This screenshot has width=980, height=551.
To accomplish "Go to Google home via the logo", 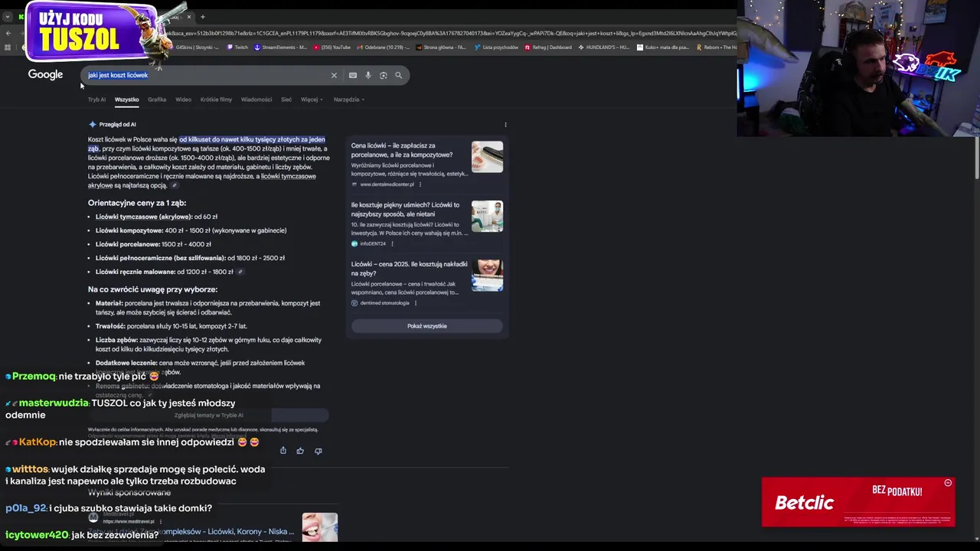I will 45,74.
